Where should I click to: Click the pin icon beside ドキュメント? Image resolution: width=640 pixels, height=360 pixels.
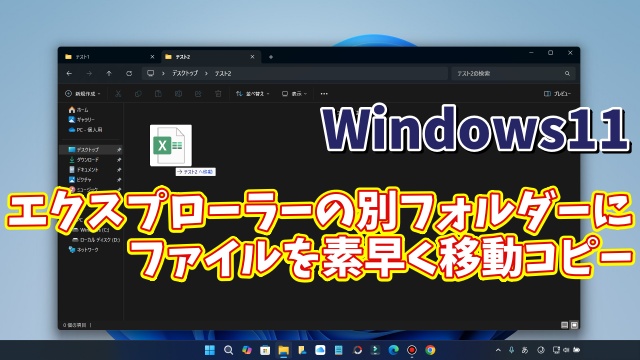pyautogui.click(x=119, y=169)
